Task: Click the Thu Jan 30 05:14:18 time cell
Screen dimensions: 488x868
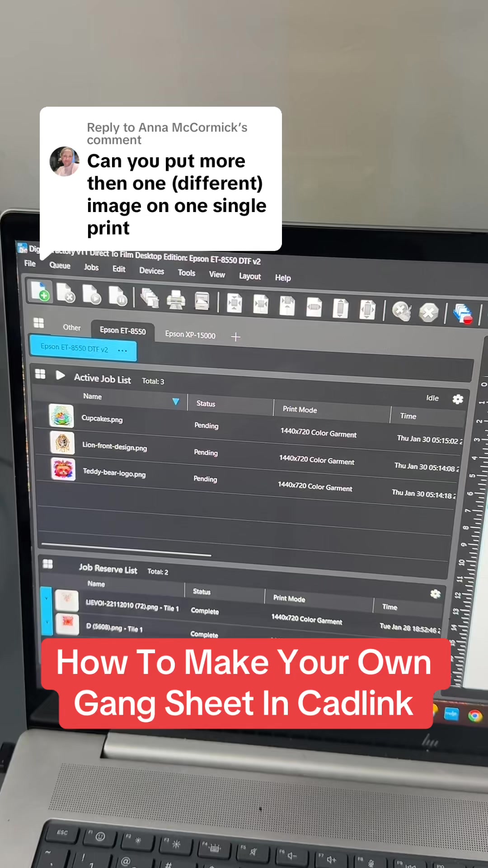Action: pyautogui.click(x=424, y=494)
